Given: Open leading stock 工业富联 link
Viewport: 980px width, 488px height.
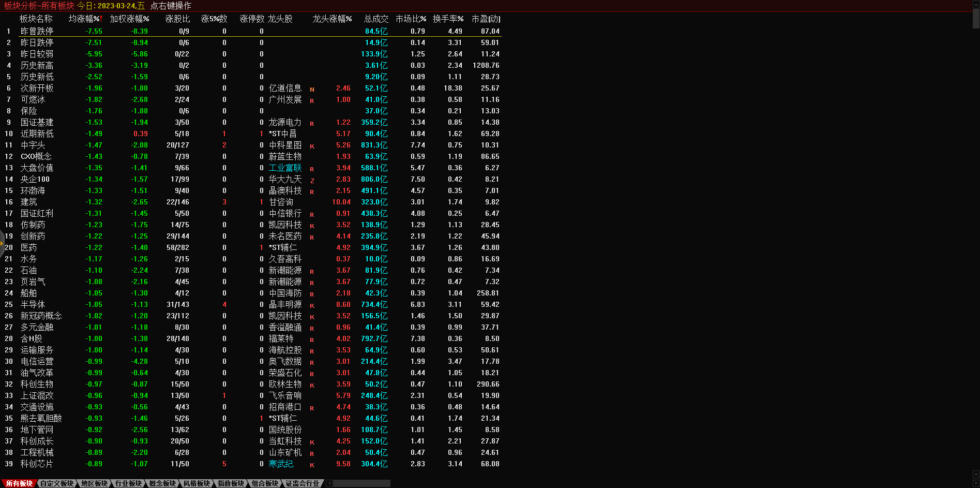Looking at the screenshot, I should [x=285, y=168].
